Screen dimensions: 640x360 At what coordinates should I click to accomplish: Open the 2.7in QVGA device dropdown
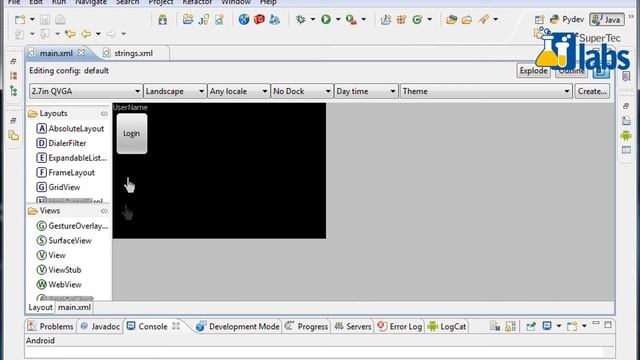click(x=85, y=91)
